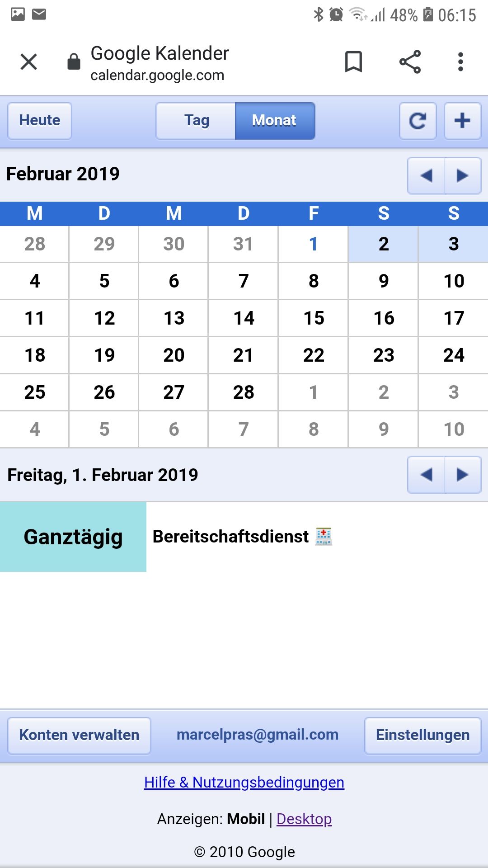
Task: Add a new event with plus icon
Action: click(462, 121)
